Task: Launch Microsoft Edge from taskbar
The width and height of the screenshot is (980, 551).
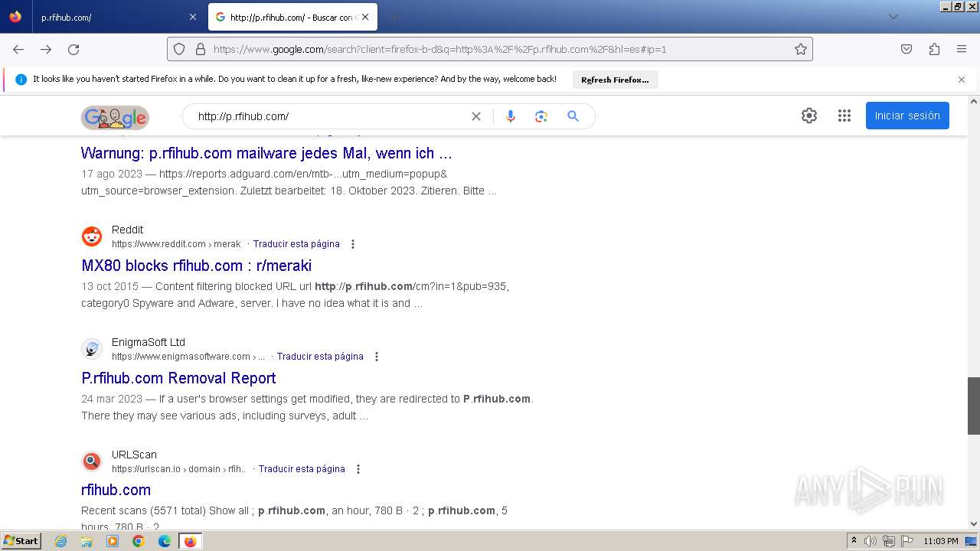Action: coord(165,541)
